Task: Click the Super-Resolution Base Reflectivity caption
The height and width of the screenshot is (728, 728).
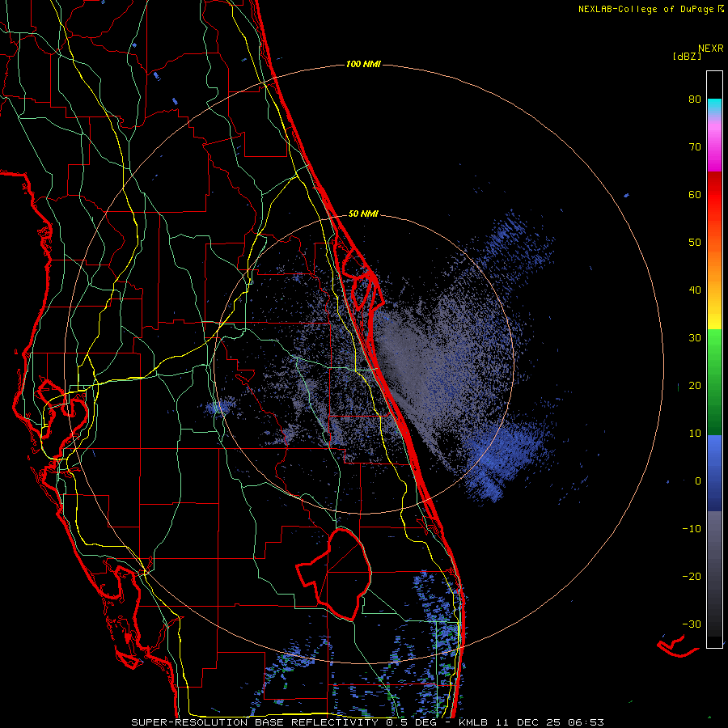Action: coord(283,722)
